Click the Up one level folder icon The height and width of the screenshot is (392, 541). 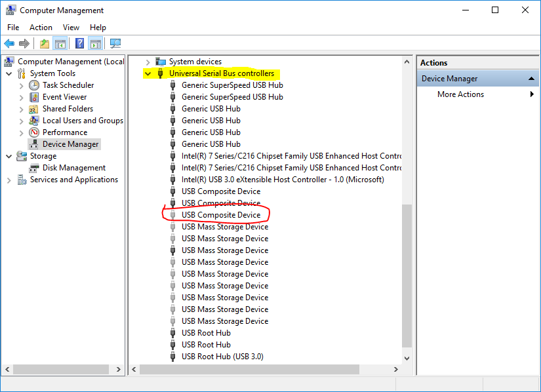44,44
